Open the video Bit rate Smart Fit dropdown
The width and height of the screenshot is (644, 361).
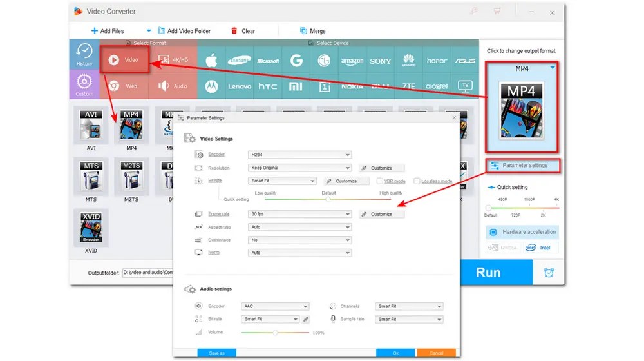(x=282, y=180)
